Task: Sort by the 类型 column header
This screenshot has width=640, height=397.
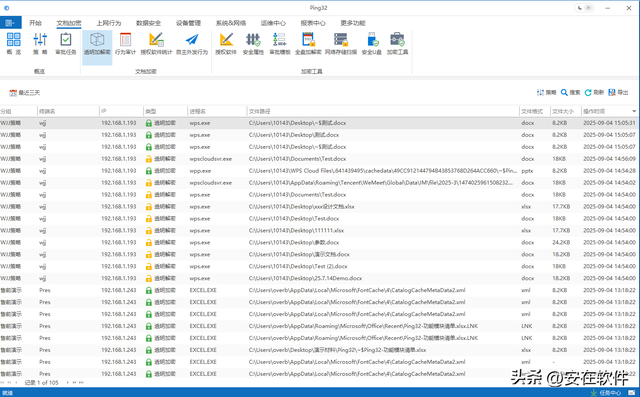Action: point(165,111)
